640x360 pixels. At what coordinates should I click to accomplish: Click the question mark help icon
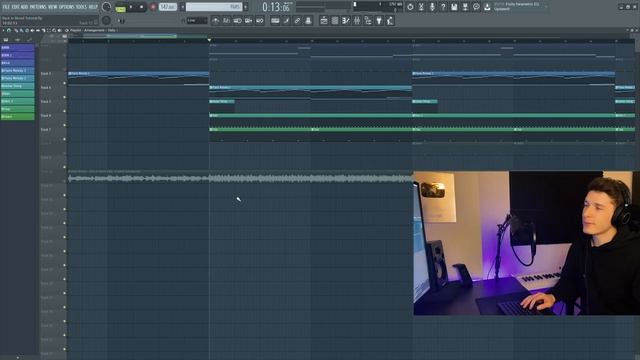pyautogui.click(x=443, y=7)
